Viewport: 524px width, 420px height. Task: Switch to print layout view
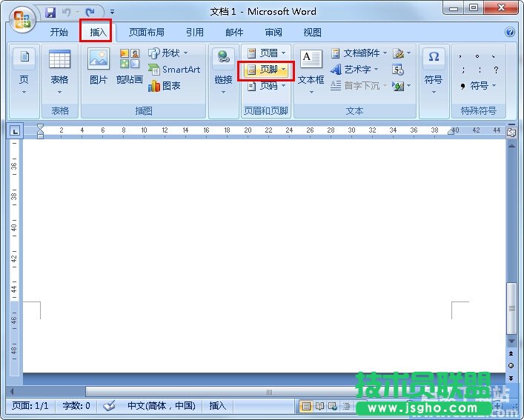pyautogui.click(x=306, y=407)
